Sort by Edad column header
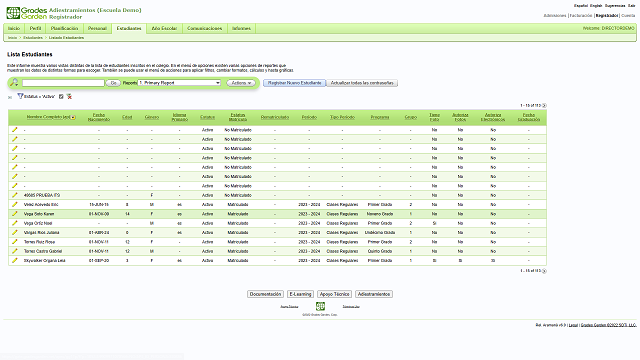 point(127,117)
